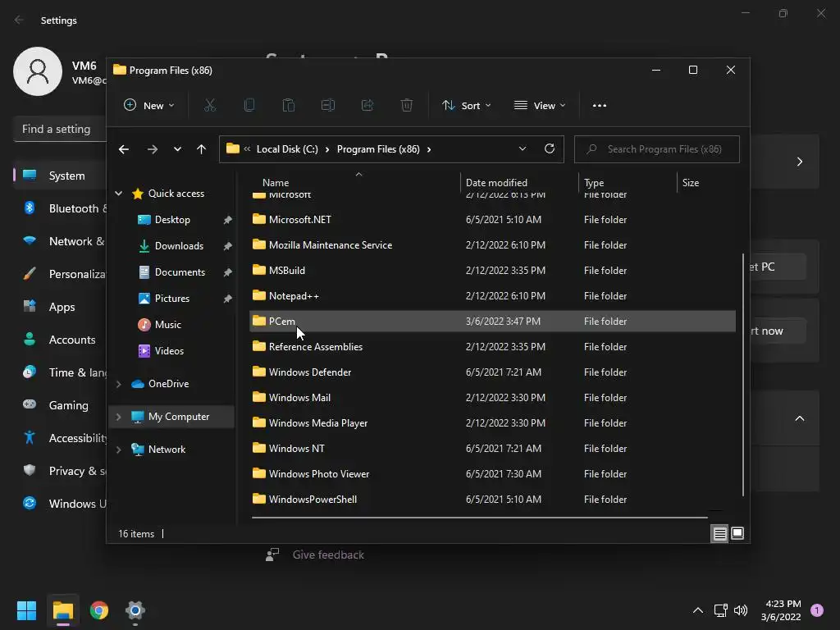Open Documents in Quick access
Image resolution: width=840 pixels, height=630 pixels.
coord(180,272)
